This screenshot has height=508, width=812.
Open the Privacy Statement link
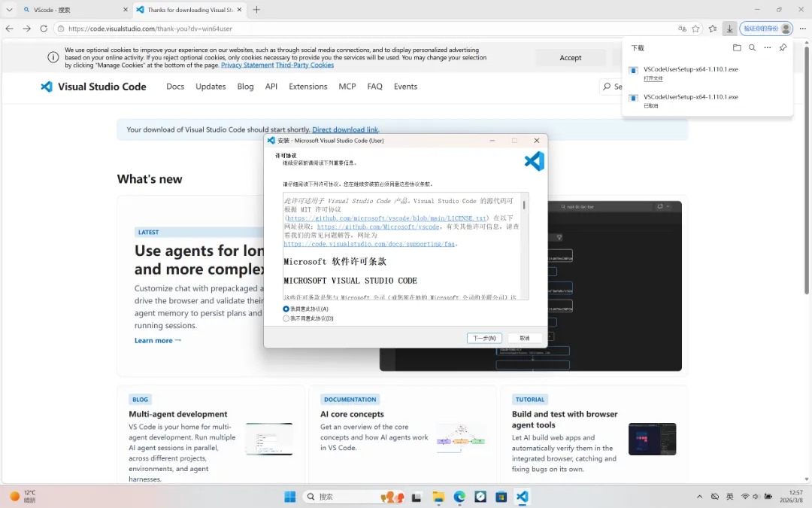247,65
